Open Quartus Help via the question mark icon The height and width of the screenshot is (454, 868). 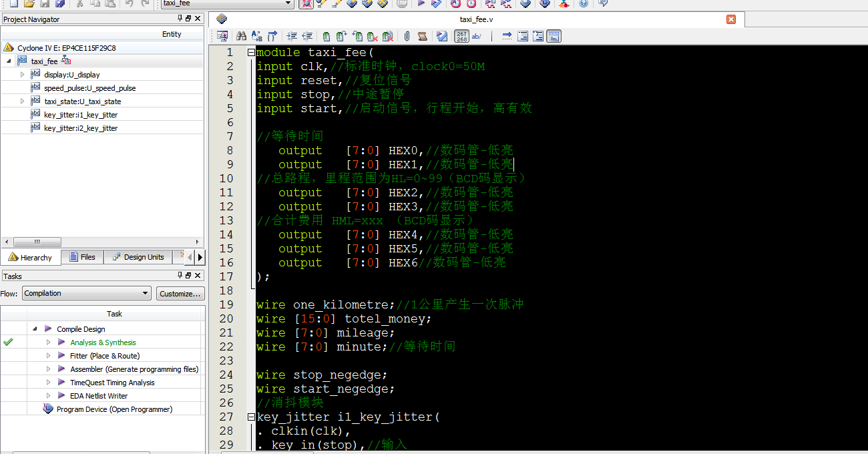coord(583,5)
